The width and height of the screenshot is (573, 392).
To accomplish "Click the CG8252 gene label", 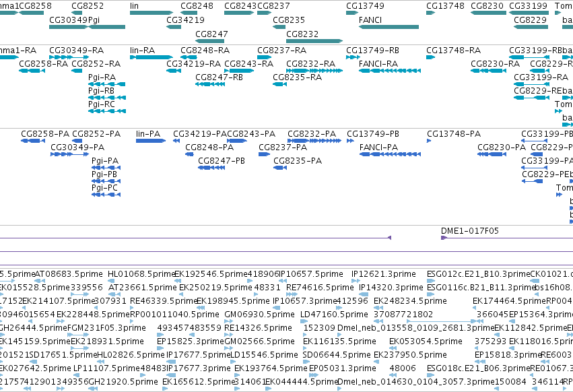I will point(88,6).
